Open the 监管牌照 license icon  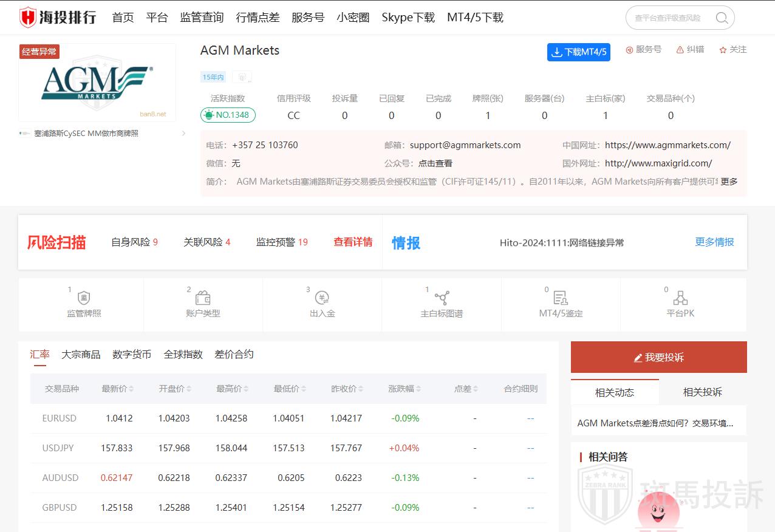(84, 298)
